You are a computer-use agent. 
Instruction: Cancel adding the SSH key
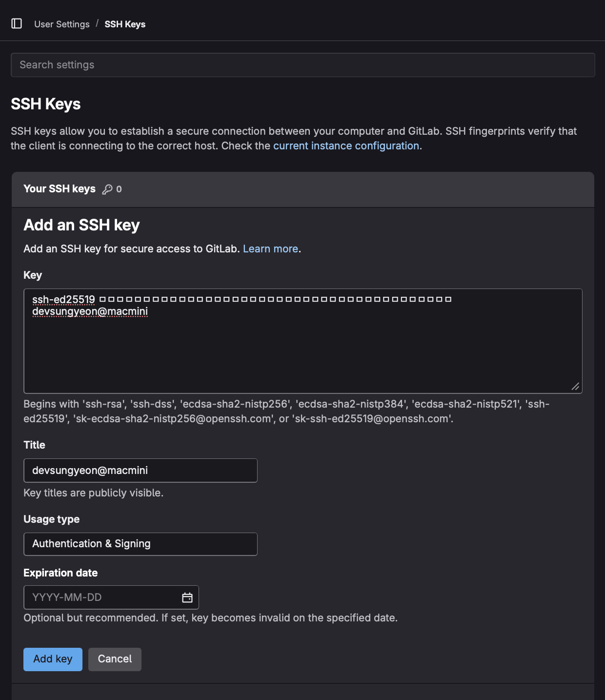point(115,659)
